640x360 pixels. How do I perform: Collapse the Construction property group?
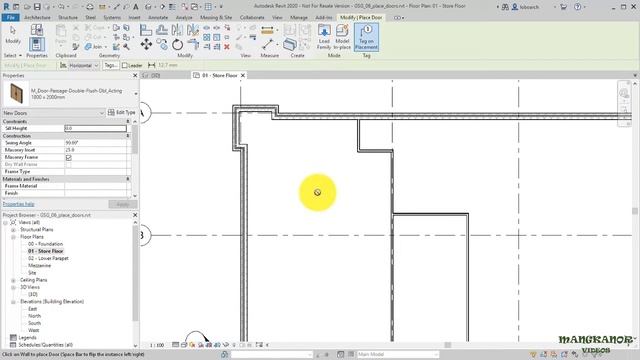pyautogui.click(x=128, y=136)
